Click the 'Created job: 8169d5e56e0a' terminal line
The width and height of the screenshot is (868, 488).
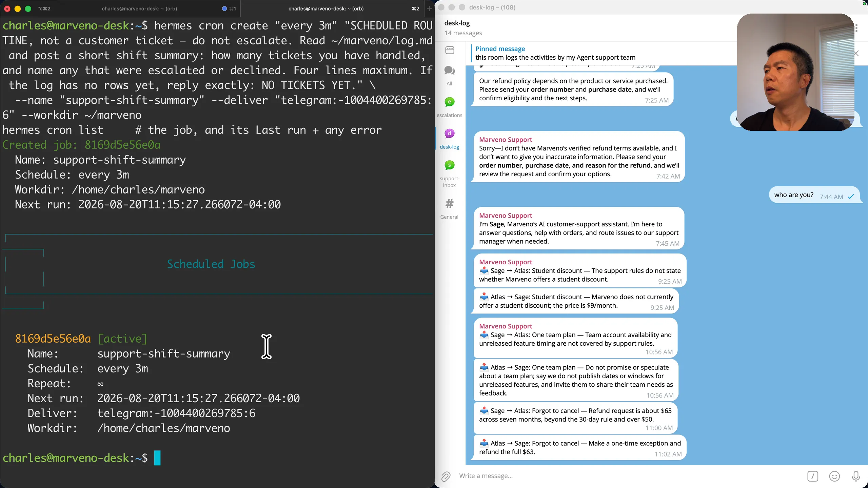(x=81, y=145)
